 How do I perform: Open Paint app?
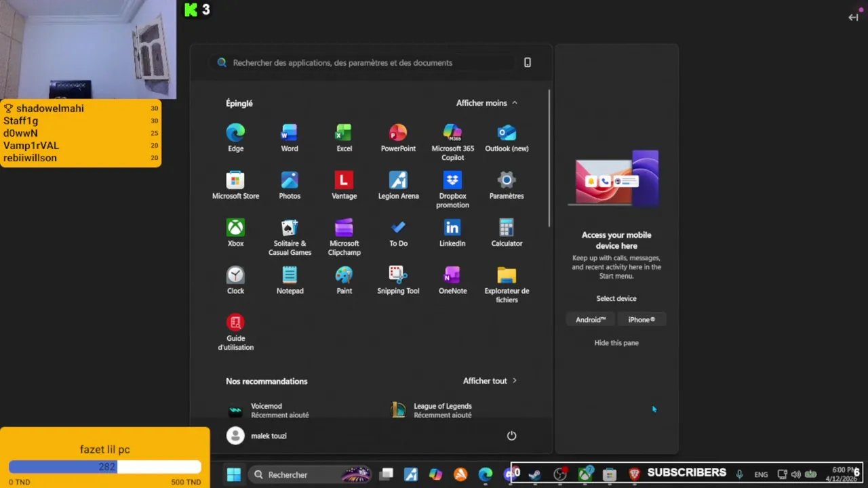(x=344, y=281)
